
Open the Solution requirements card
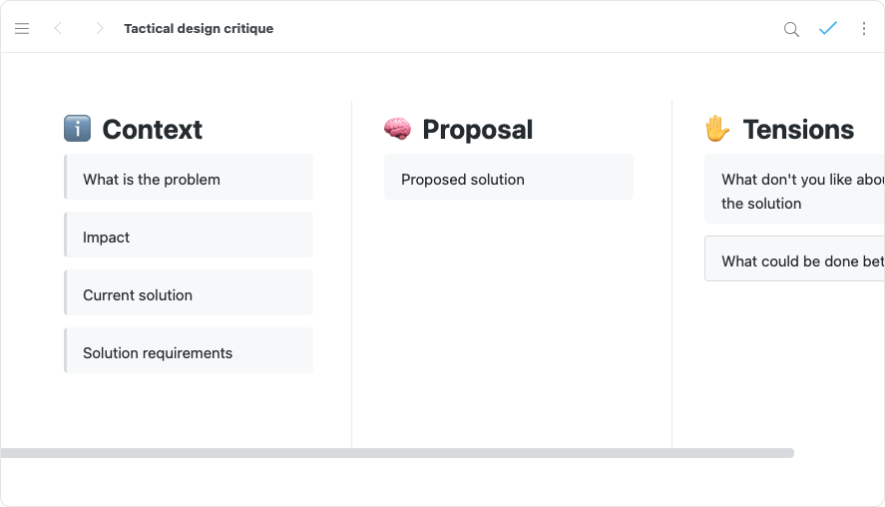189,353
